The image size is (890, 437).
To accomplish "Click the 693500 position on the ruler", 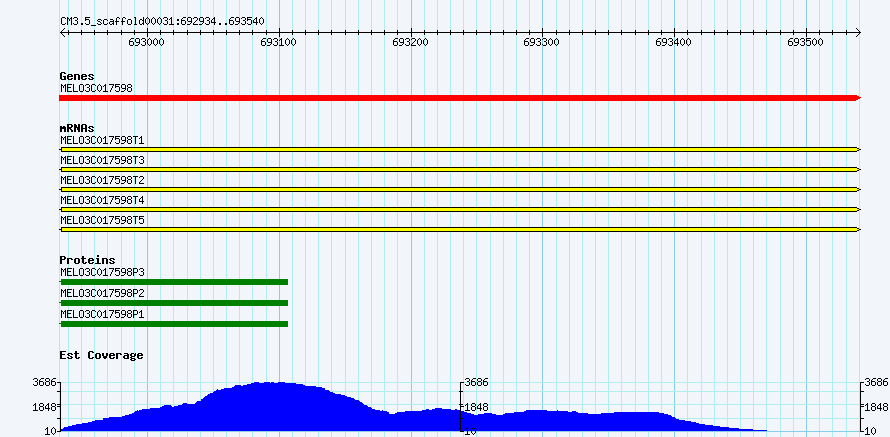I will point(805,42).
